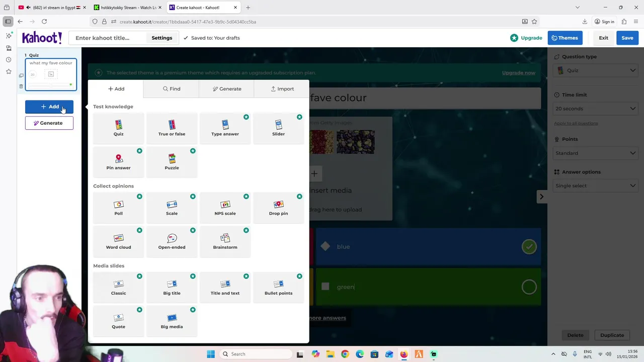The width and height of the screenshot is (644, 362).
Task: Select the Quiz question type card
Action: point(118,128)
